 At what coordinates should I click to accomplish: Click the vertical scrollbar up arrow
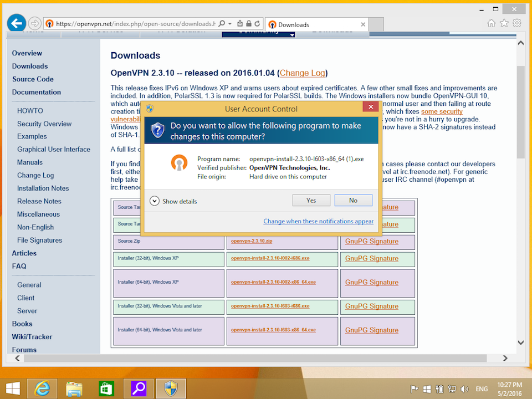pos(521,43)
